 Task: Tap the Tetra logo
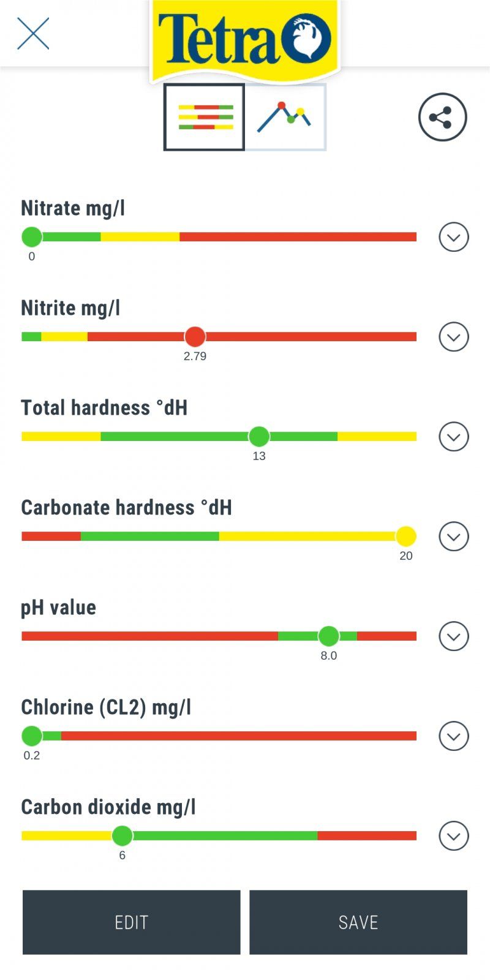pos(244,40)
